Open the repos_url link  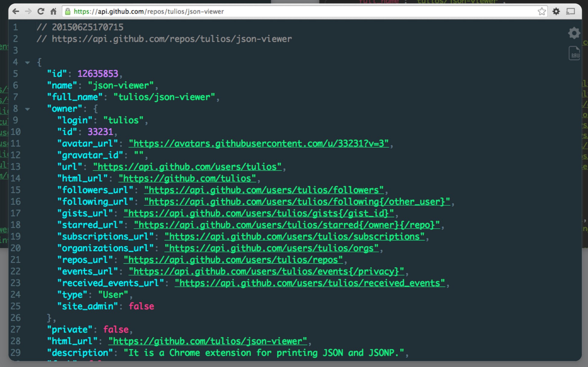233,260
